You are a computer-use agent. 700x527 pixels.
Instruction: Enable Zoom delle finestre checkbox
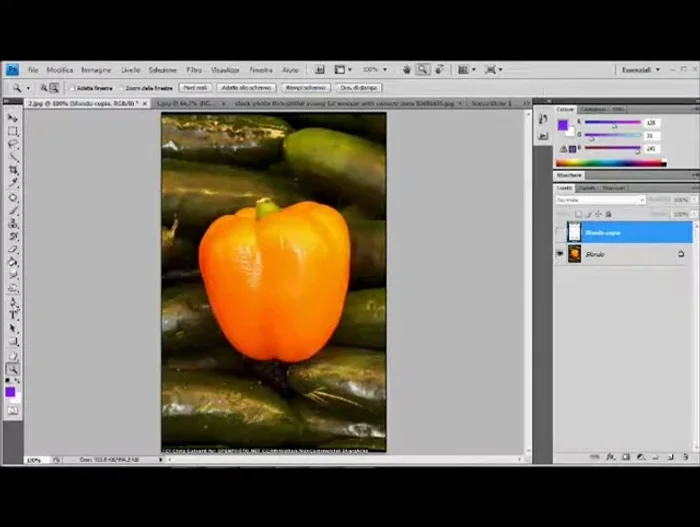(x=124, y=88)
